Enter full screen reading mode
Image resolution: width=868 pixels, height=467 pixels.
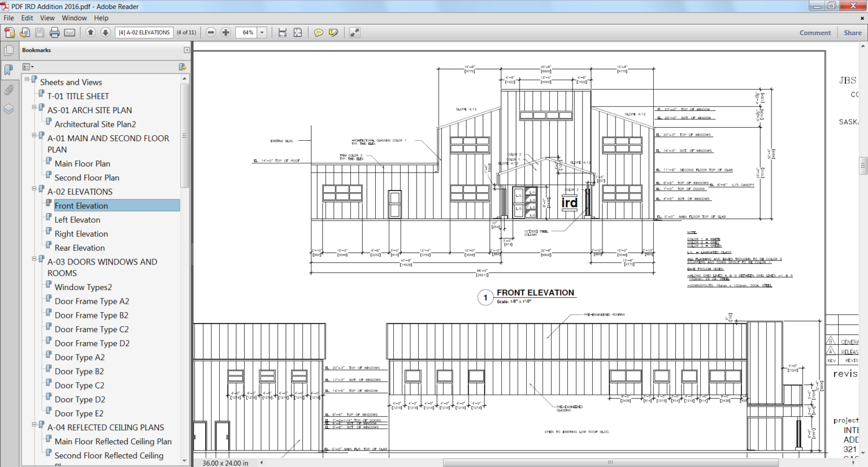[354, 32]
